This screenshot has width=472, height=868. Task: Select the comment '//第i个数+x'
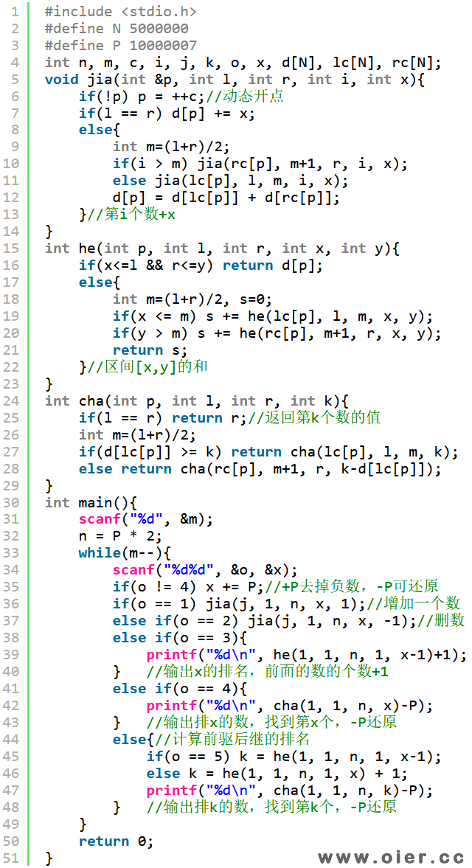[131, 215]
